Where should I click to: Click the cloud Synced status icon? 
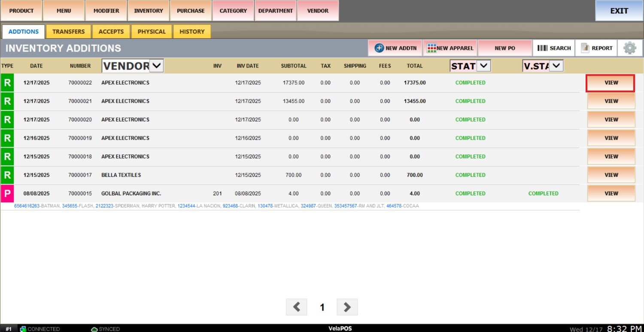94,329
